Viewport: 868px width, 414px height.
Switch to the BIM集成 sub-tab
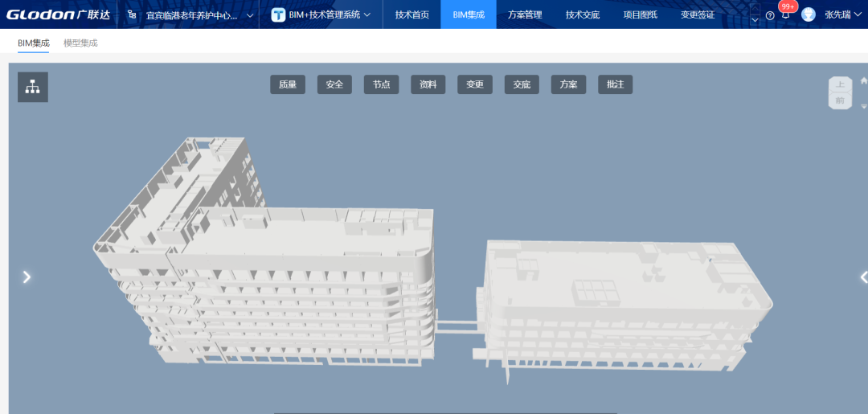click(x=33, y=43)
